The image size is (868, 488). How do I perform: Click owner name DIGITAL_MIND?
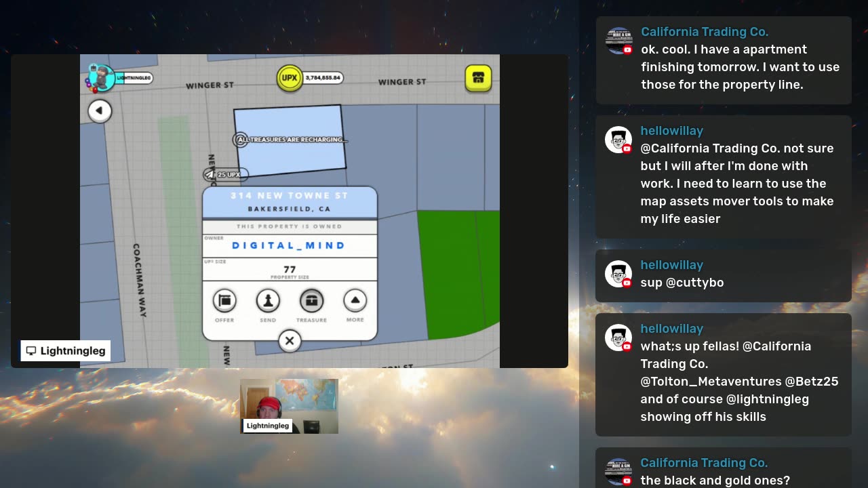point(289,245)
